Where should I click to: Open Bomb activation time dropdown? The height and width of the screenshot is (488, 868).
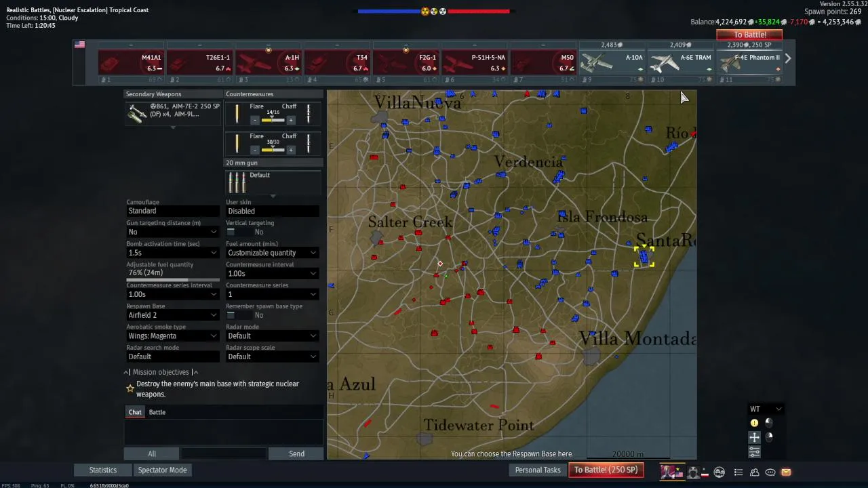click(x=173, y=253)
